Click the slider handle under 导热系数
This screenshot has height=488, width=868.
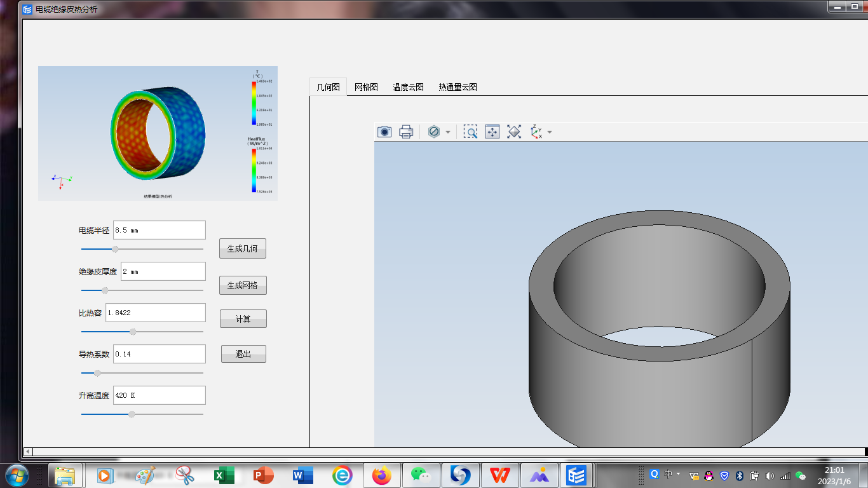pyautogui.click(x=97, y=373)
